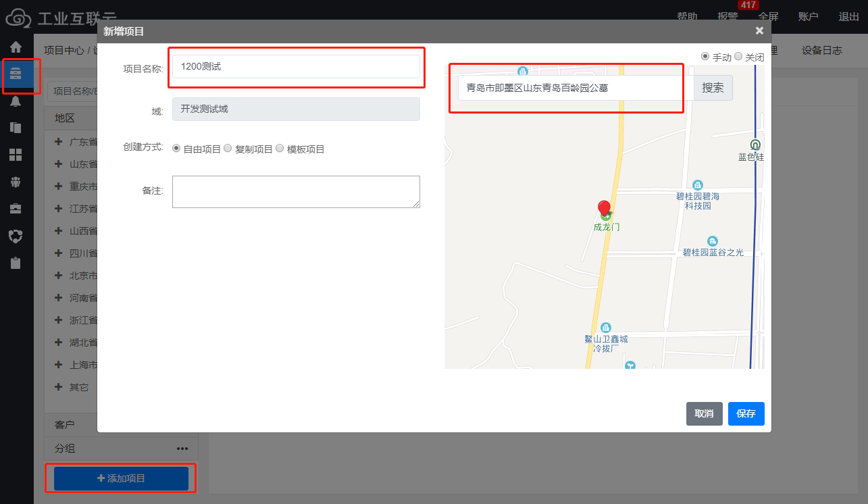Click the red map pin marker
This screenshot has width=868, height=504.
pyautogui.click(x=603, y=206)
